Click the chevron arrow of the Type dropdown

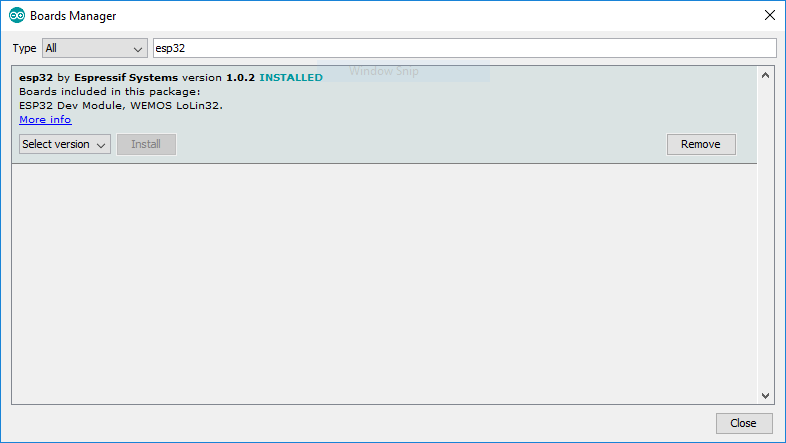[x=138, y=49]
